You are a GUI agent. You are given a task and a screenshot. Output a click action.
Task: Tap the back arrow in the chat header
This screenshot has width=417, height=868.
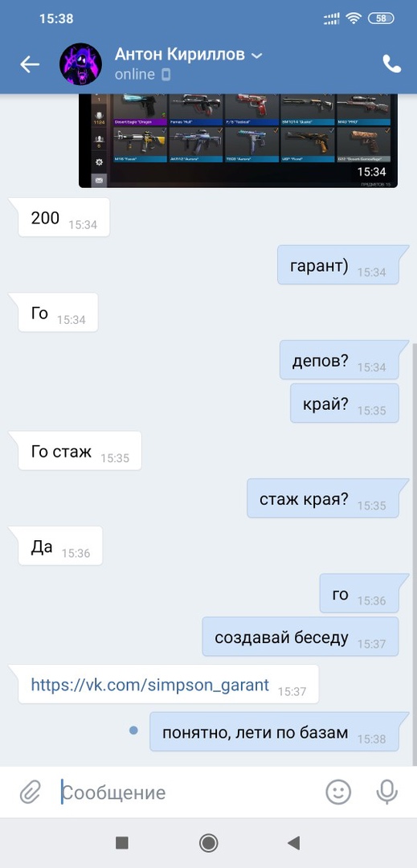30,65
